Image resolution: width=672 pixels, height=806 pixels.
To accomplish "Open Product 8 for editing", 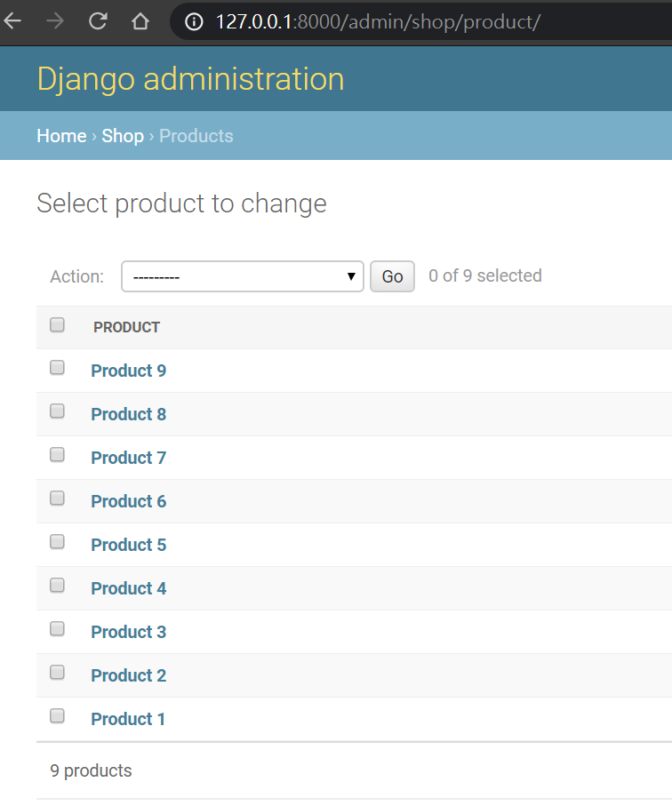I will (x=129, y=414).
